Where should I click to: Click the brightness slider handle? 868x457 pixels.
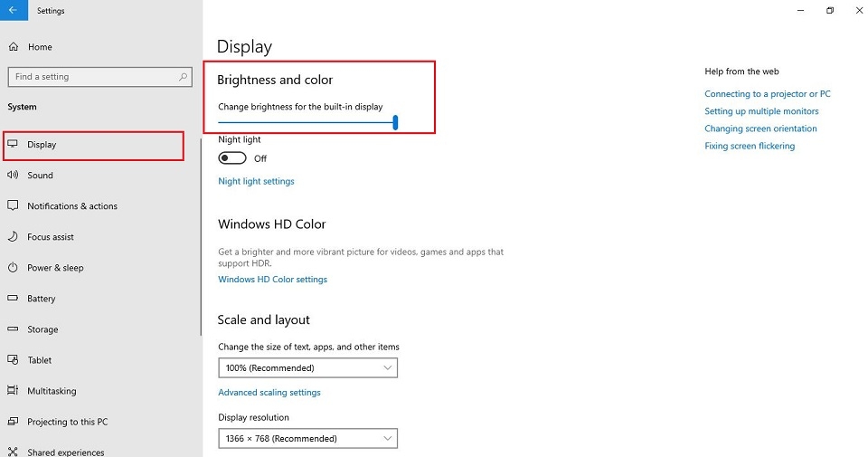396,122
